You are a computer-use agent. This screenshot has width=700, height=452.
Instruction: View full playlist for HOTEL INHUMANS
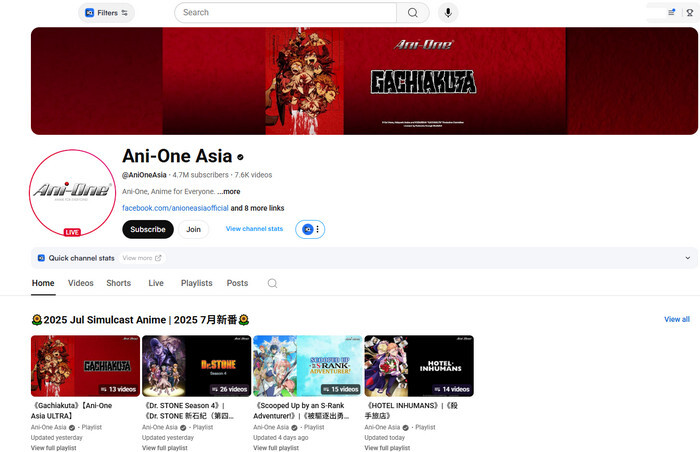387,448
